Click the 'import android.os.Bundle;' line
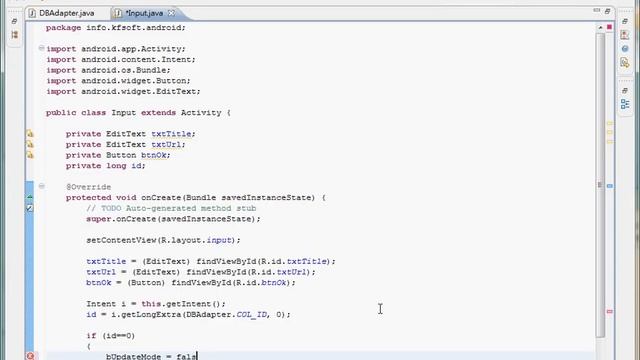Viewport: 640px width, 360px height. [108, 70]
